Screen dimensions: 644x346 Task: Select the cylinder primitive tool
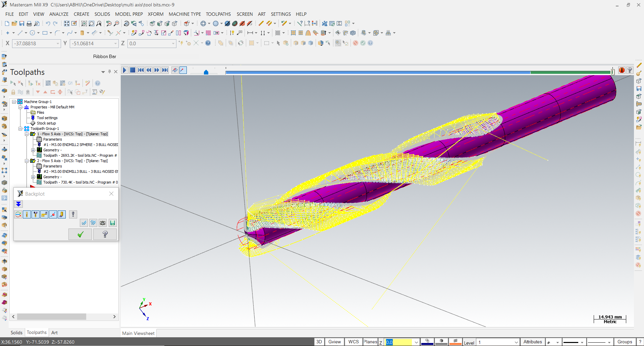82,33
